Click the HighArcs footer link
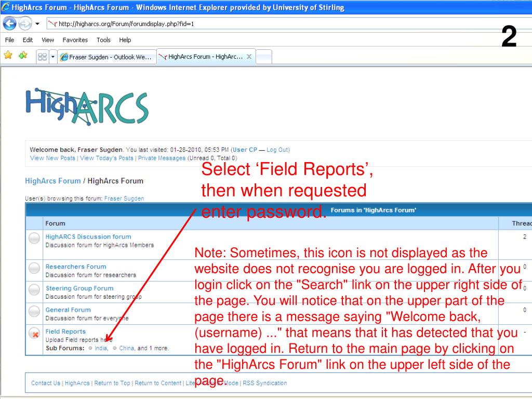Viewport: 532px width, 399px height. coord(77,383)
